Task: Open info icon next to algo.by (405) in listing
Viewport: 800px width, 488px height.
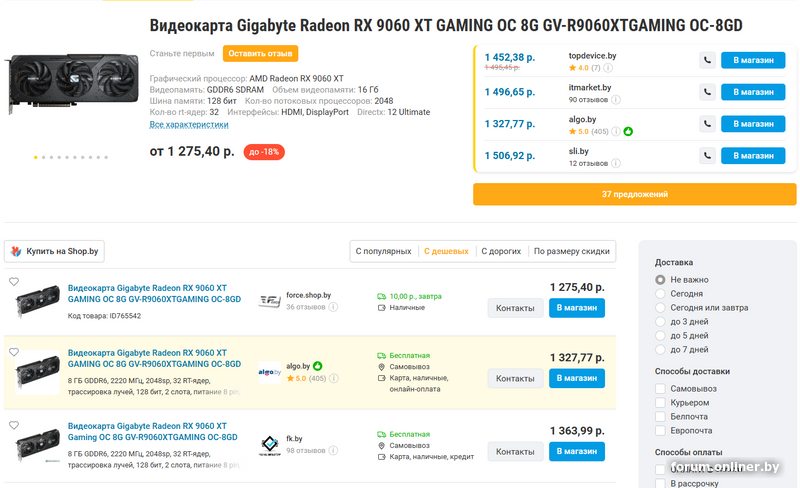Action: (x=334, y=378)
